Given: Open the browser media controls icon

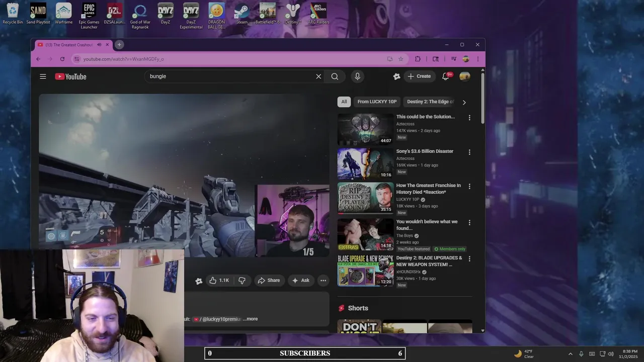Looking at the screenshot, I should 453,59.
